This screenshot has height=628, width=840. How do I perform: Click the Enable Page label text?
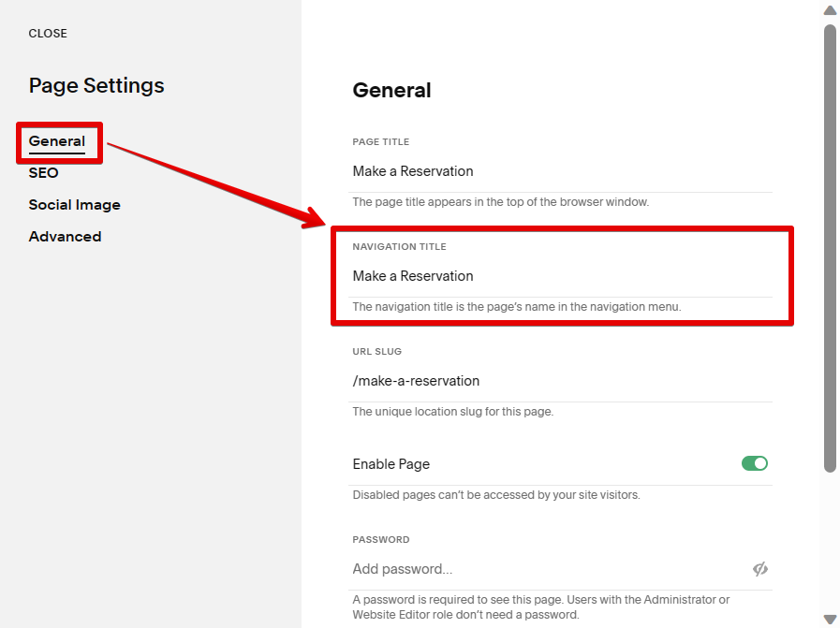pyautogui.click(x=391, y=464)
